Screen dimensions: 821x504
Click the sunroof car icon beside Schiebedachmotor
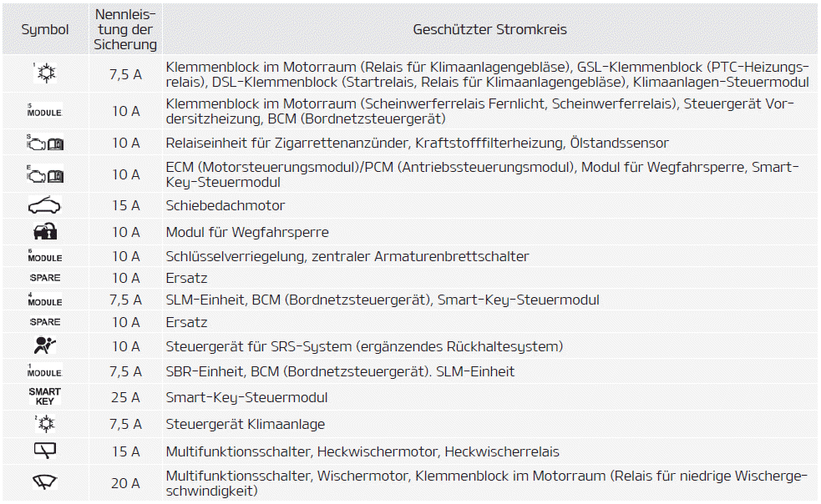coord(44,205)
